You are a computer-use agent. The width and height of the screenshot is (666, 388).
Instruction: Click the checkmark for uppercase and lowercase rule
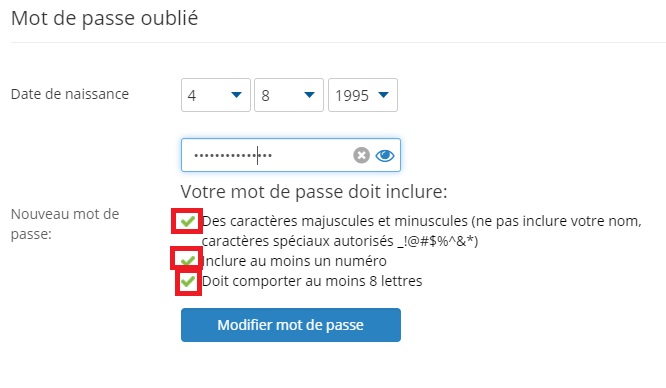pyautogui.click(x=187, y=221)
